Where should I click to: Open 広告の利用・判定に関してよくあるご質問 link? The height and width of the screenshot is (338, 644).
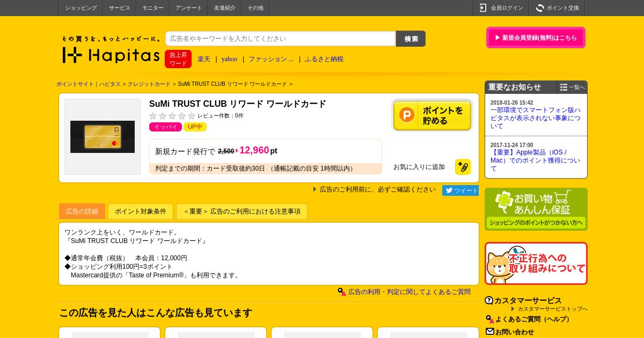coord(409,292)
